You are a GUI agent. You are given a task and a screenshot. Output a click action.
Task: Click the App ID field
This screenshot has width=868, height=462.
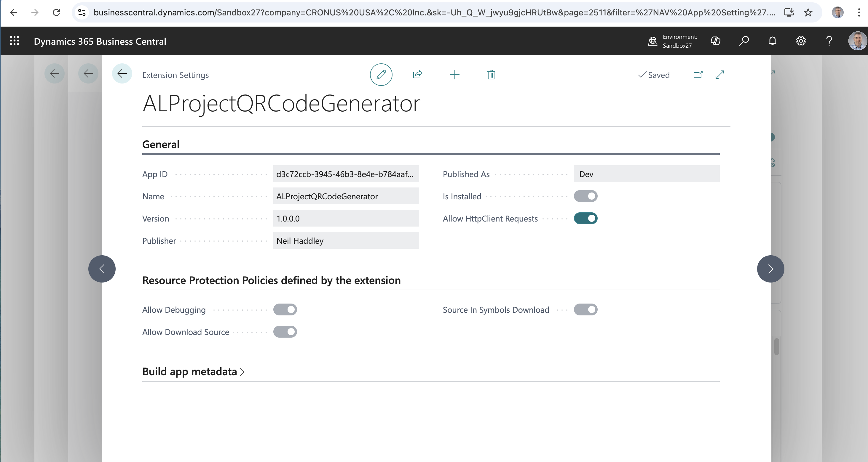pyautogui.click(x=346, y=174)
